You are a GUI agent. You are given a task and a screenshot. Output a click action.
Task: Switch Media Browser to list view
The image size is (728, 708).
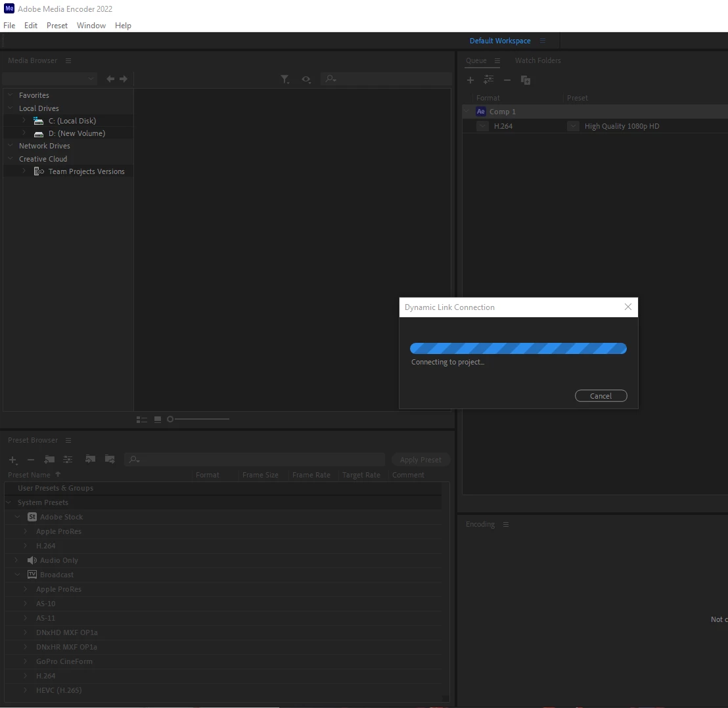pos(142,420)
